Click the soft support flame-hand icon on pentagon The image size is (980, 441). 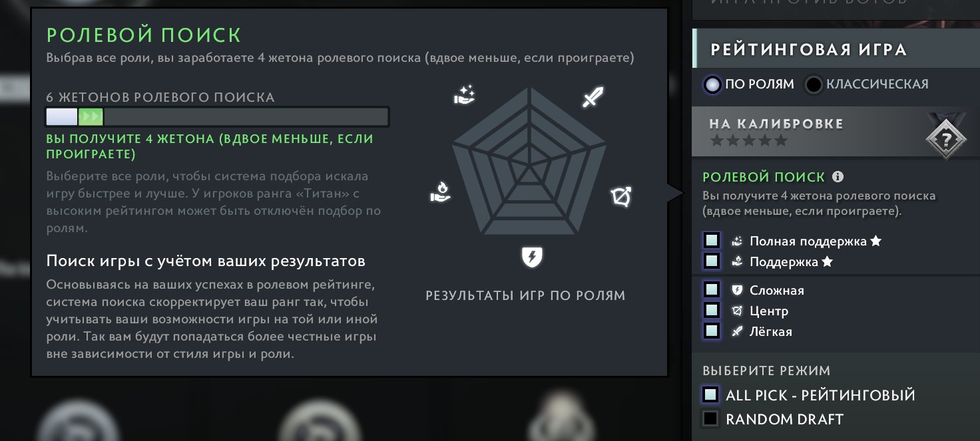440,192
